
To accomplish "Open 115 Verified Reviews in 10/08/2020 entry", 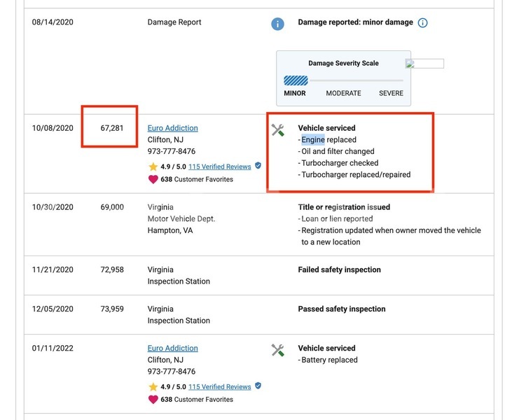I will pyautogui.click(x=220, y=167).
